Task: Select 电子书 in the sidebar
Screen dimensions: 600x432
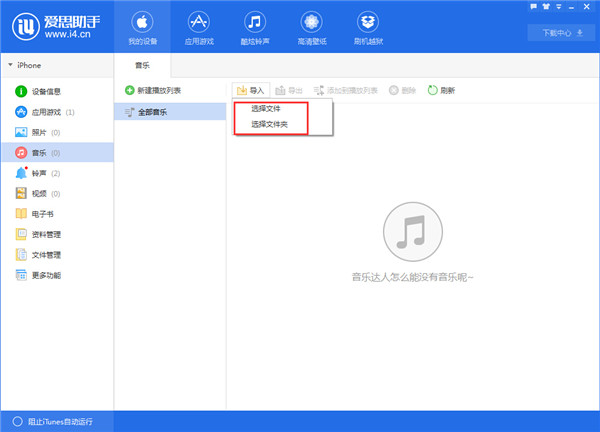Action: [57, 214]
